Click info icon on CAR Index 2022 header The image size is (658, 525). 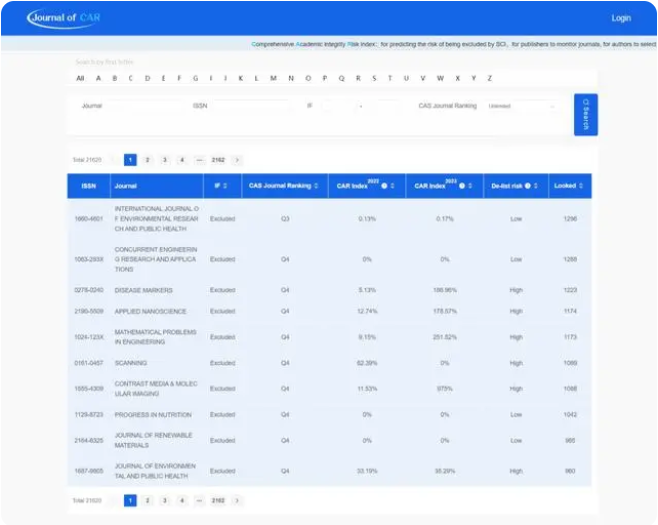tap(386, 186)
